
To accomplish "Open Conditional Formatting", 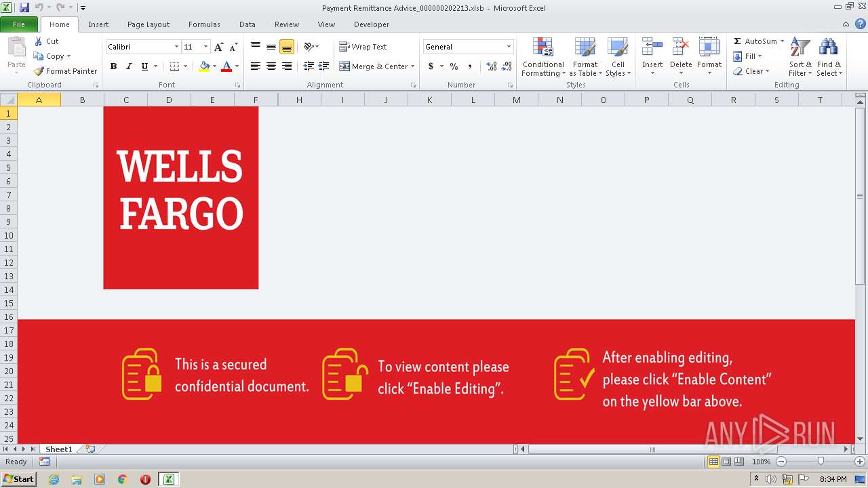I will [543, 58].
